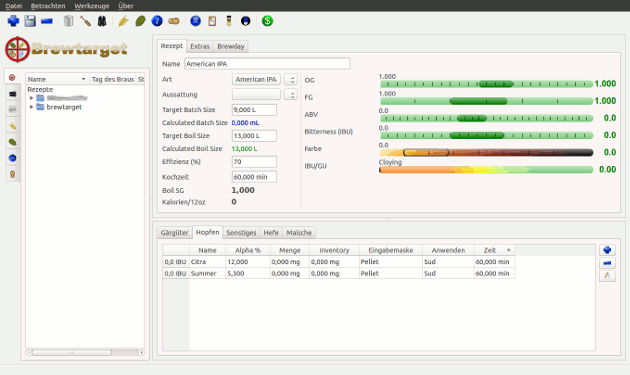Click the blue plus new recipe icon
The height and width of the screenshot is (375, 630).
tap(13, 21)
